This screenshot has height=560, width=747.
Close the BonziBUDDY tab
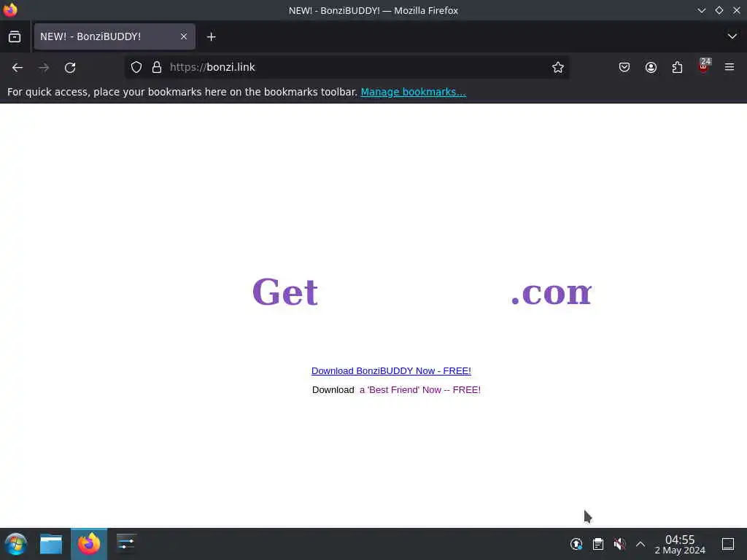(183, 36)
